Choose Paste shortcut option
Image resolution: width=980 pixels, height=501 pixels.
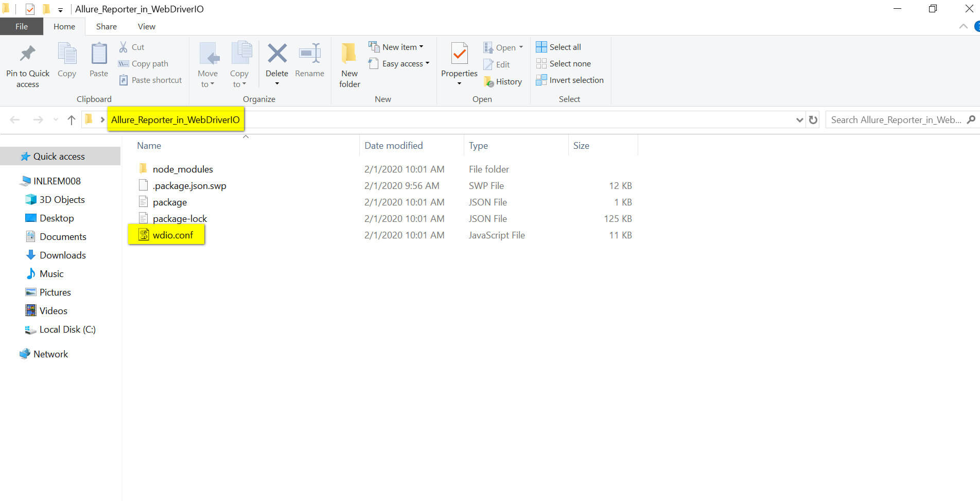point(150,80)
